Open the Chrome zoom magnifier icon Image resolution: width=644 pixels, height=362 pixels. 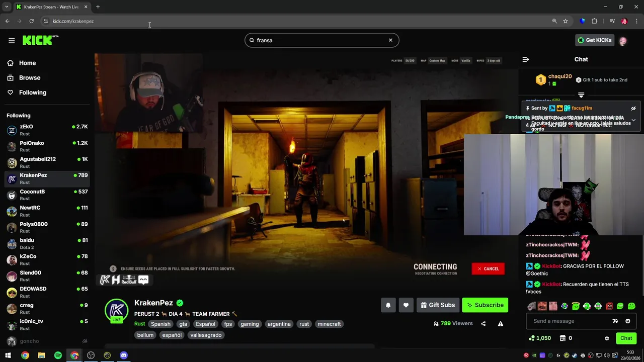tap(554, 21)
